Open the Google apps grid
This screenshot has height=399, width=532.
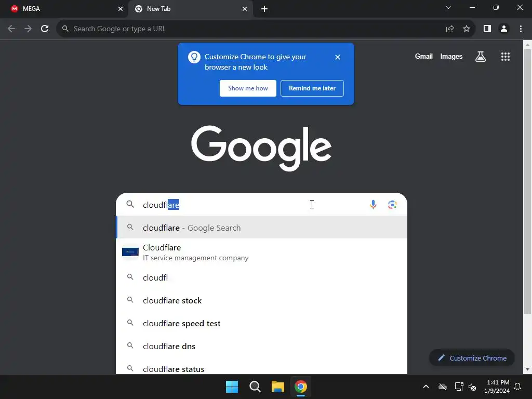506,57
